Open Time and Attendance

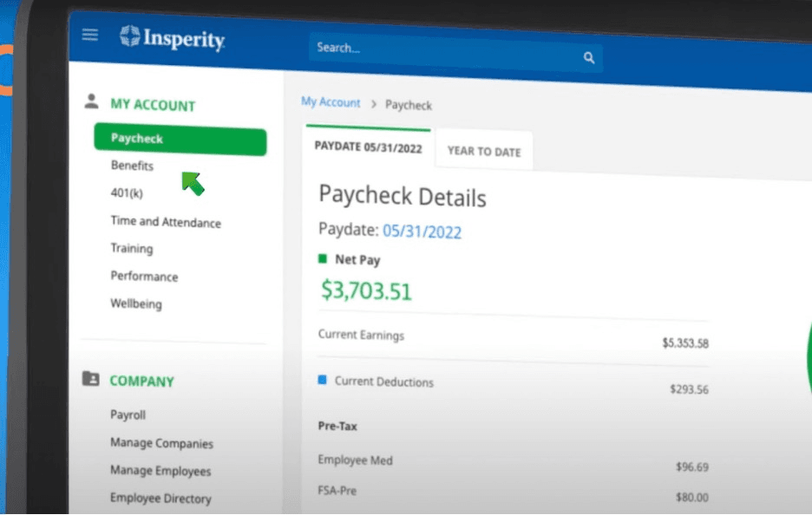pos(165,222)
